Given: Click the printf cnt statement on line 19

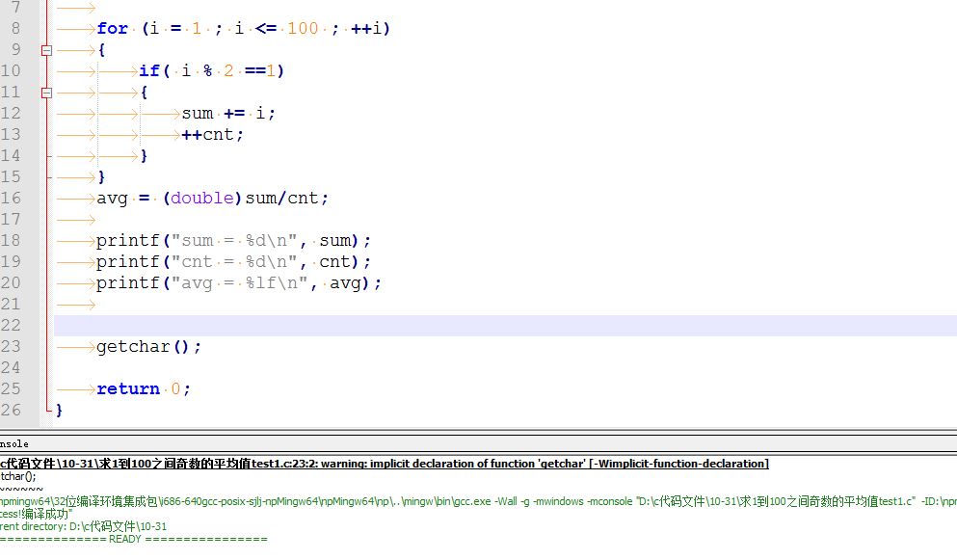Looking at the screenshot, I should (233, 262).
